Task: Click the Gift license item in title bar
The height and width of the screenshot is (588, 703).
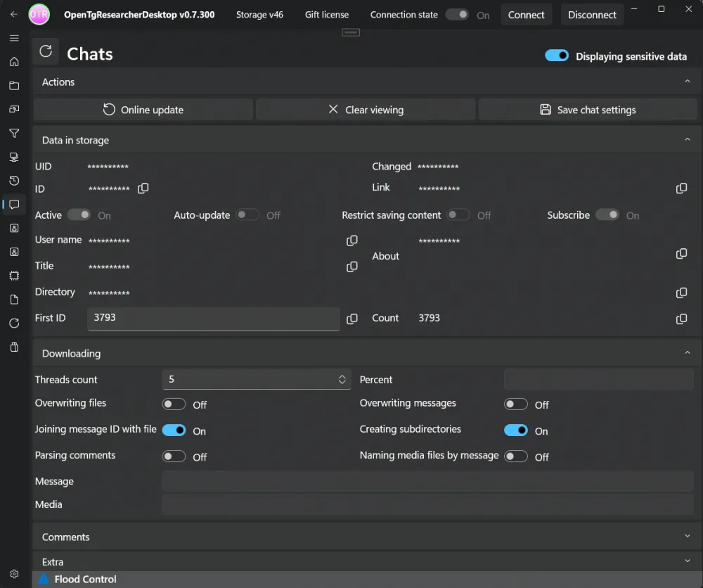Action: pos(326,15)
